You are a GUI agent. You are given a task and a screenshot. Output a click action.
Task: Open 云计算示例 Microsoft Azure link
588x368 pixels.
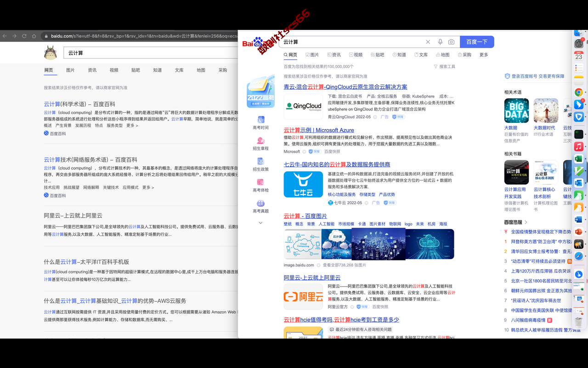(319, 130)
